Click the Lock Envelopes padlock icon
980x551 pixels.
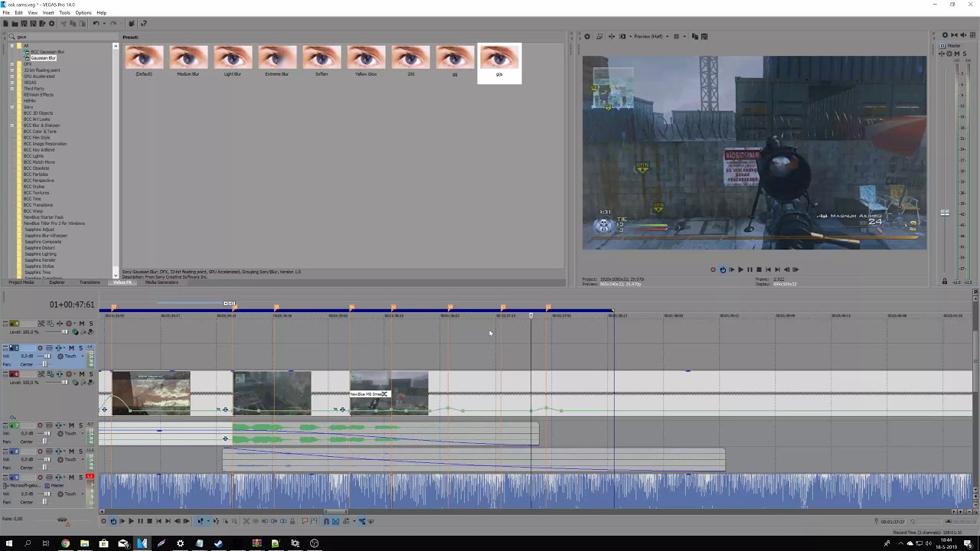click(292, 521)
